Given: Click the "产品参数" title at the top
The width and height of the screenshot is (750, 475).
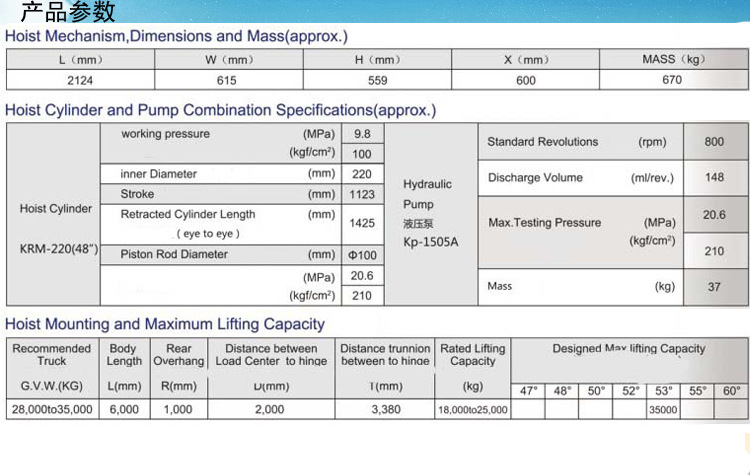Looking at the screenshot, I should [68, 11].
